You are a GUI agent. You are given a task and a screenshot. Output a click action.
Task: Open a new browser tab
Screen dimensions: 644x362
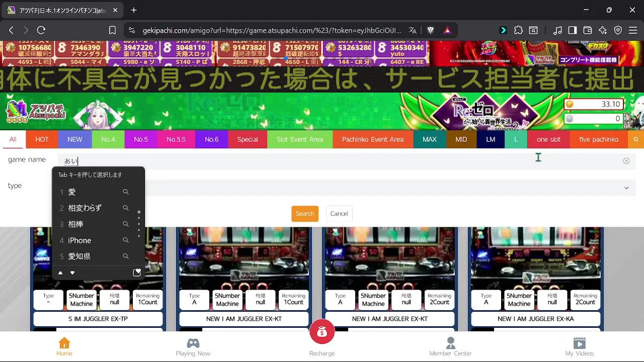click(x=134, y=10)
